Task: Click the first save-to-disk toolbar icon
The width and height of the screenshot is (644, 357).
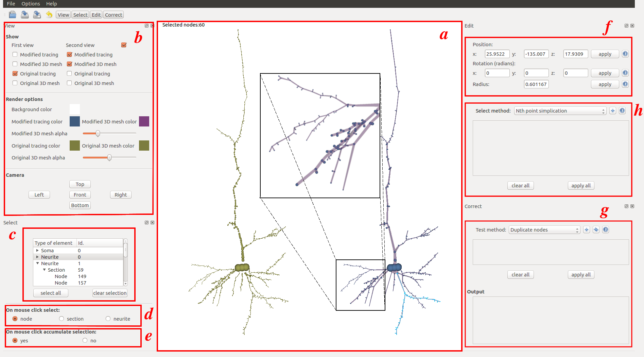Action: click(x=25, y=15)
